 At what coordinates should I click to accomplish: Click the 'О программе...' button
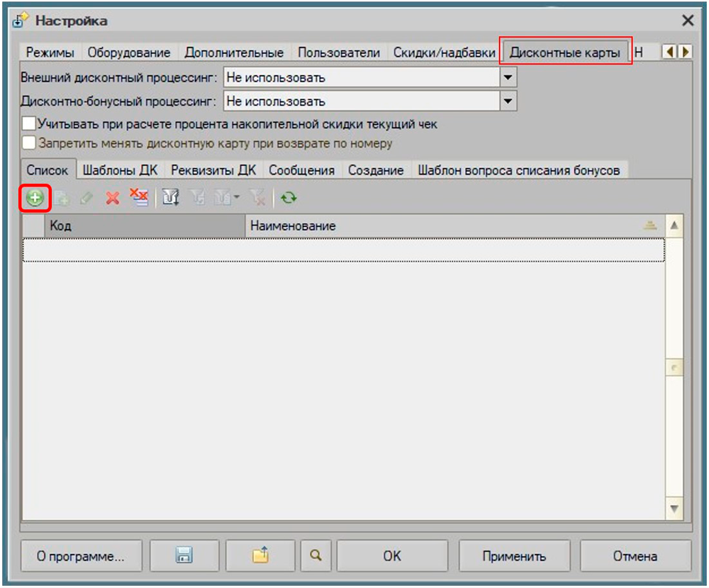pos(81,556)
